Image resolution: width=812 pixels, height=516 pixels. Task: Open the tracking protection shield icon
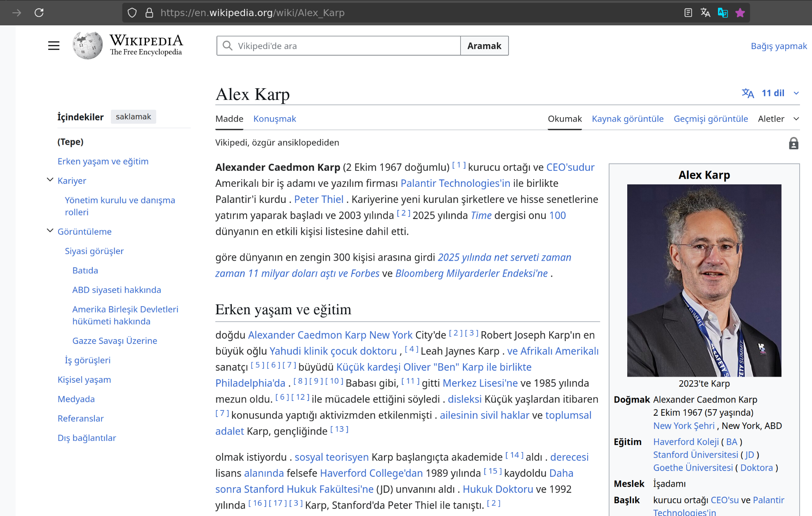[132, 13]
